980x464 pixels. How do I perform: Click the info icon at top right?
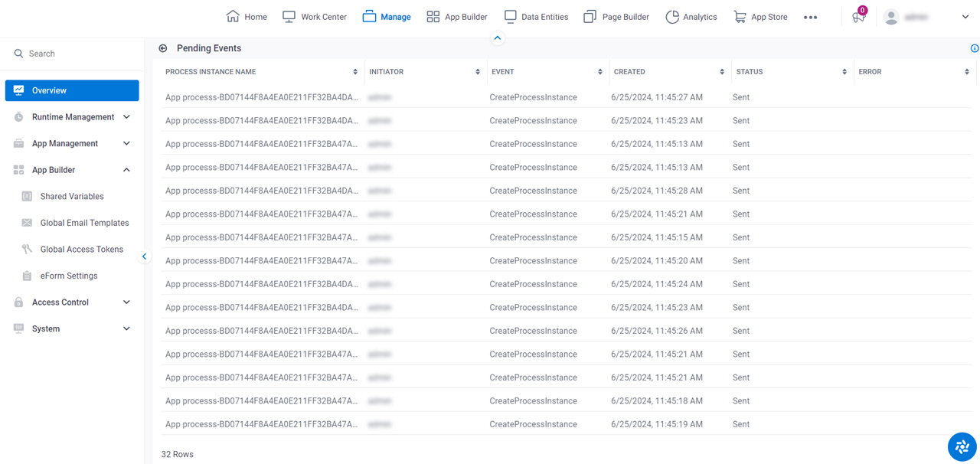(975, 48)
